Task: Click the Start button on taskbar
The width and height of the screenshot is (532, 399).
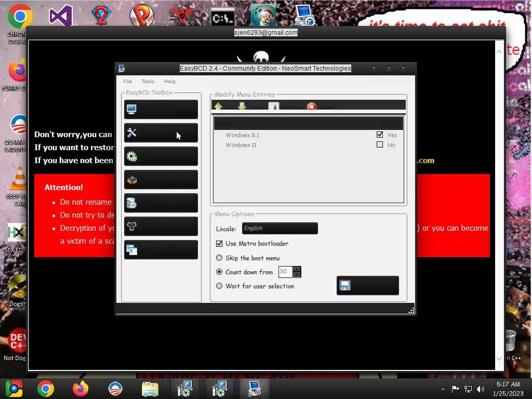Action: (x=14, y=389)
